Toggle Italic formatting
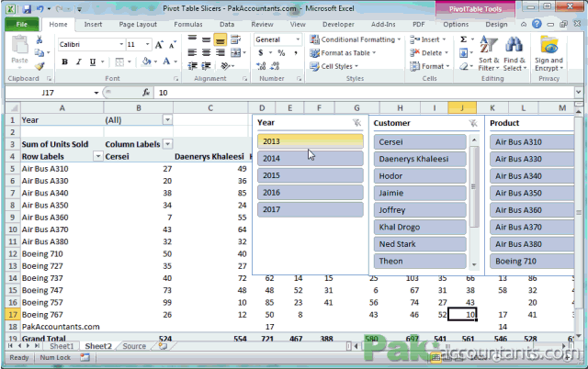This screenshot has width=588, height=369. (79, 61)
